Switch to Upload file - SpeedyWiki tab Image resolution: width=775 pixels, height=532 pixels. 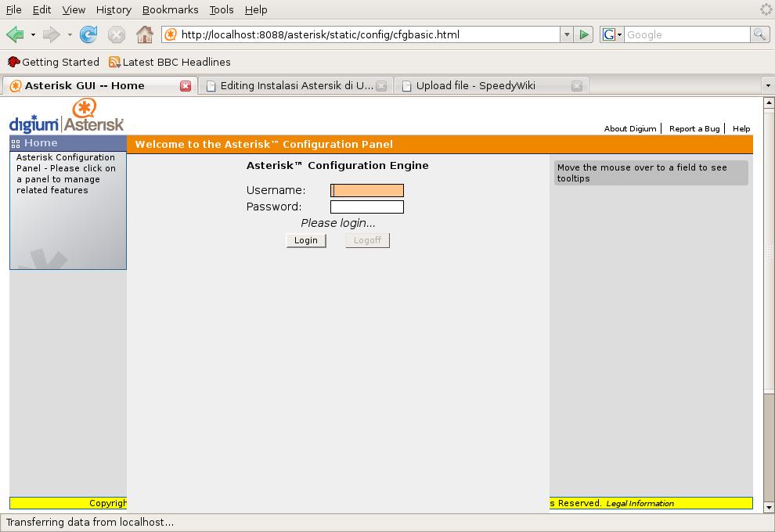(x=475, y=85)
